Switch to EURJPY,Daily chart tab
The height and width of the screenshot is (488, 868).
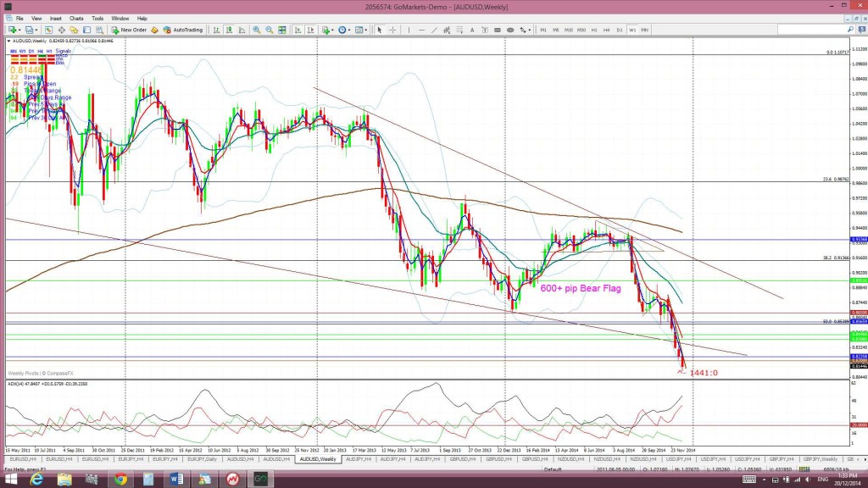202,459
